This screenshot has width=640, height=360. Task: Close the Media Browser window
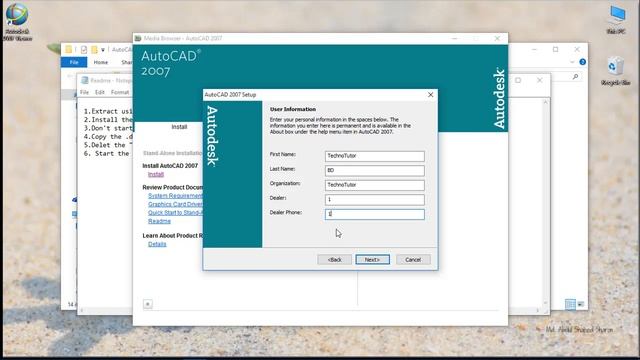[x=497, y=38]
